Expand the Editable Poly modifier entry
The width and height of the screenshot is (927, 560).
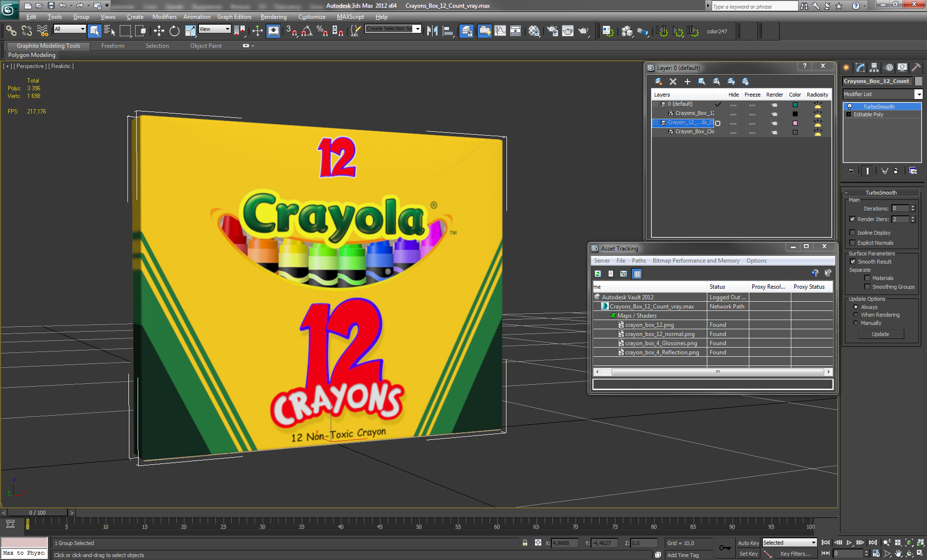(x=848, y=114)
